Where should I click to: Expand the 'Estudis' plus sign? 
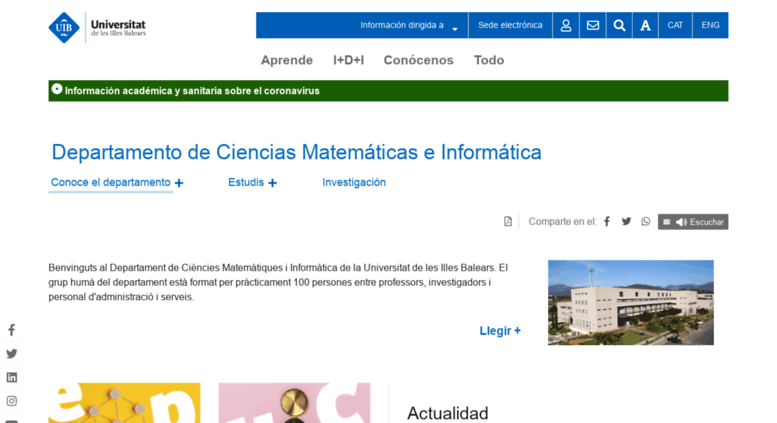[x=272, y=183]
